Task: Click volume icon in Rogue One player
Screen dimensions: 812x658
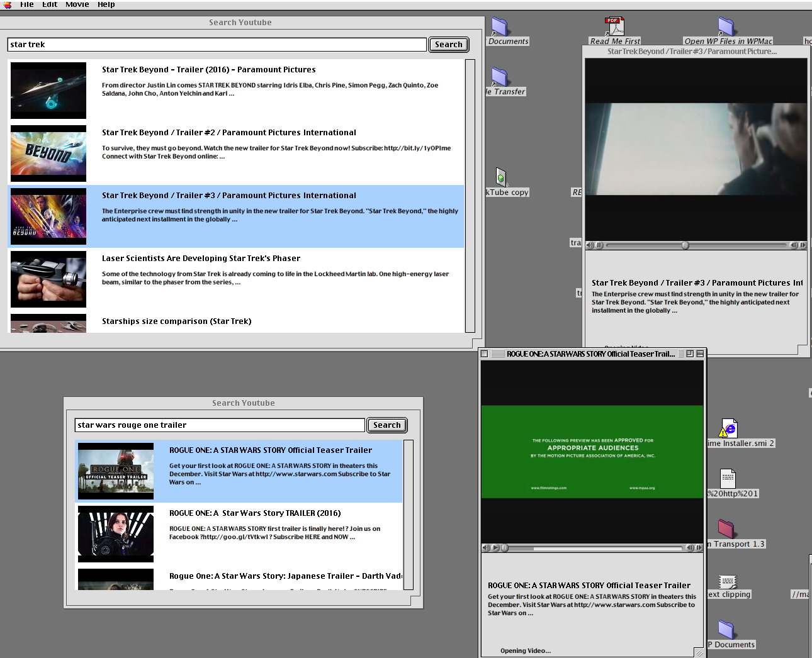Action: coord(485,548)
